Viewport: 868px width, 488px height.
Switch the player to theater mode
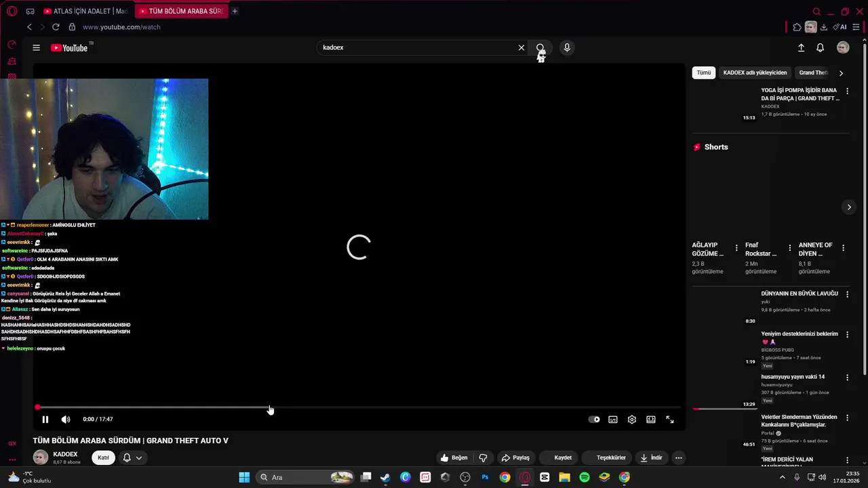(x=650, y=420)
